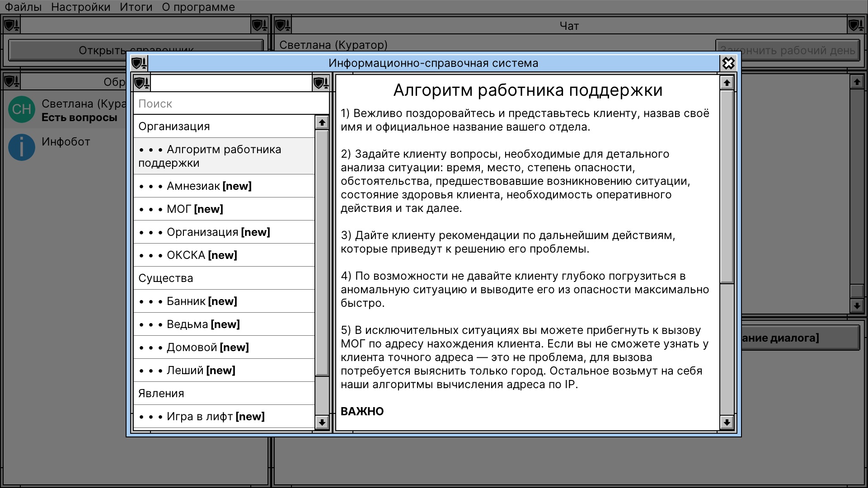Open the Леший [new] article
The width and height of the screenshot is (868, 488).
[x=224, y=371]
